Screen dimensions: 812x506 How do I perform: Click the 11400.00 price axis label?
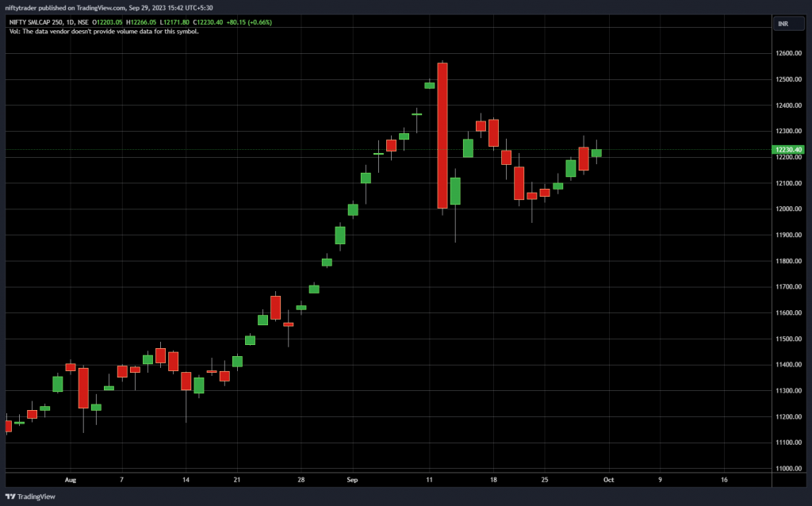click(788, 365)
